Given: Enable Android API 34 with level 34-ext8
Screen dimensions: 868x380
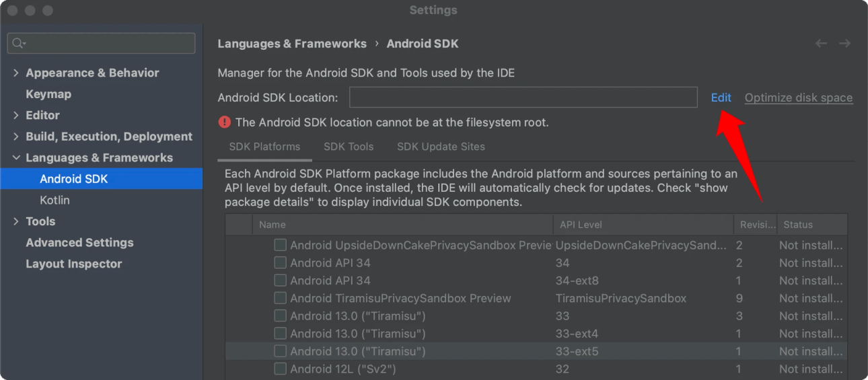Looking at the screenshot, I should pos(281,280).
